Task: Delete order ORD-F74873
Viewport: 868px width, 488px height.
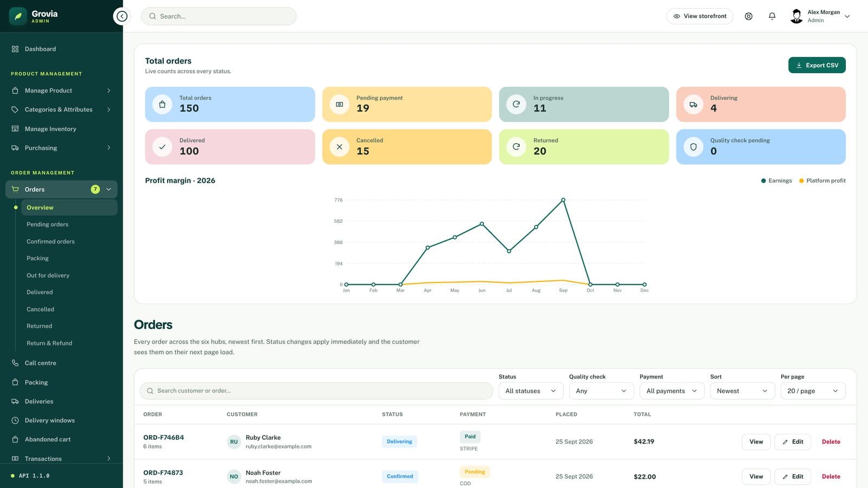Action: tap(831, 477)
